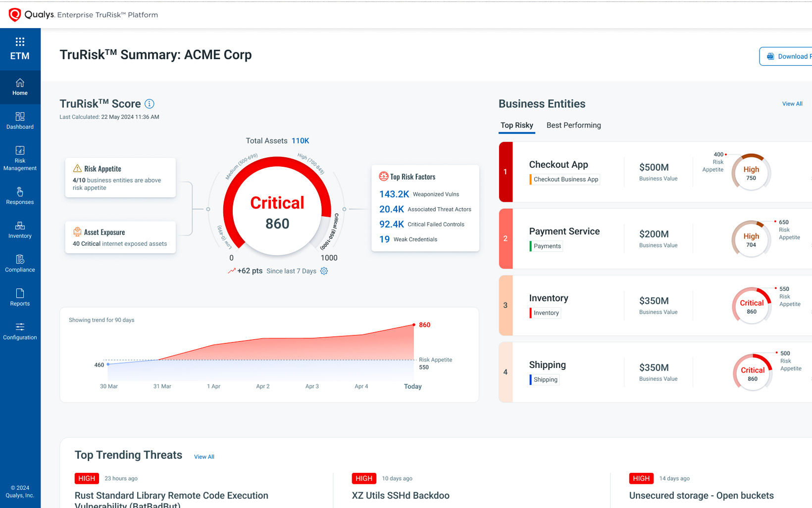Viewport: 812px width, 508px height.
Task: Click the '23 hours ago' threat timestamp
Action: pyautogui.click(x=121, y=478)
